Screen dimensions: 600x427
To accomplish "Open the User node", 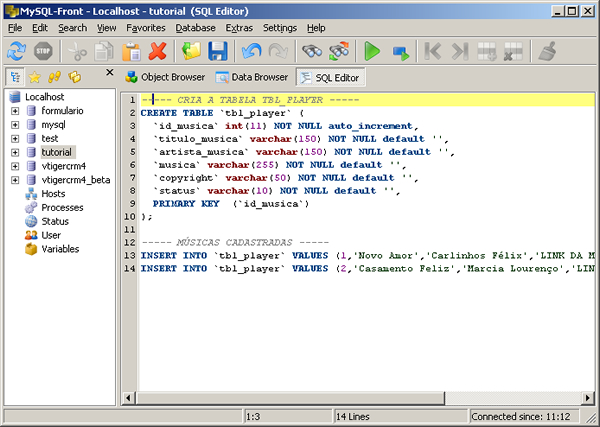I will pyautogui.click(x=51, y=235).
